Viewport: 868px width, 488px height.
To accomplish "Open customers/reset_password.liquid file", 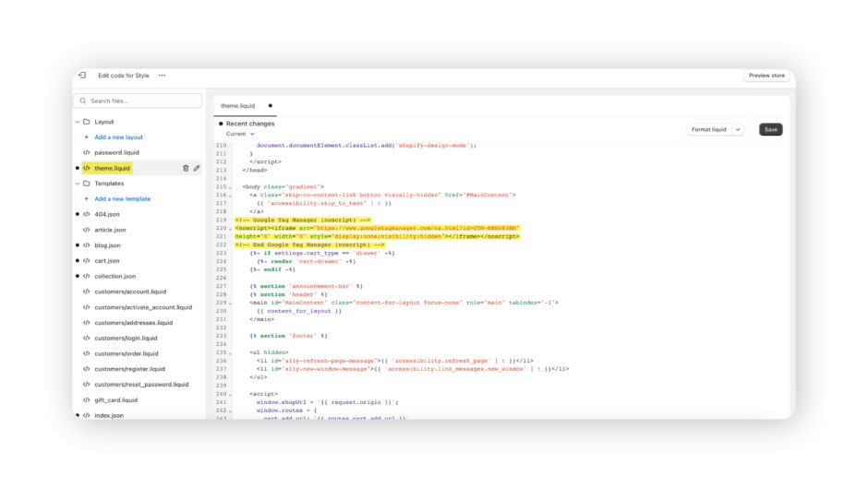I will (x=141, y=385).
